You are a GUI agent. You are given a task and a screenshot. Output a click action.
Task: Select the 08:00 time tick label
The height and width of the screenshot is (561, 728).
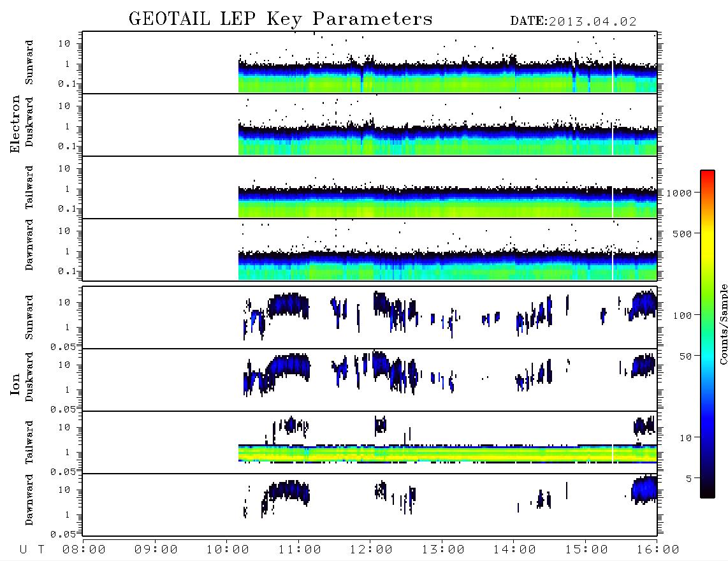84,550
